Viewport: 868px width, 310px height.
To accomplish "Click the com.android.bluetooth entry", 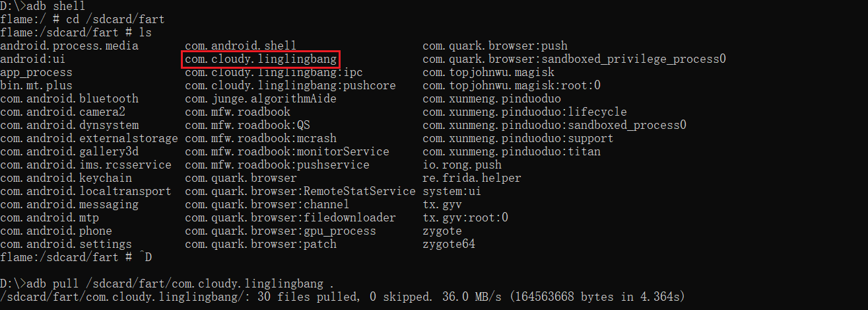I will 69,99.
